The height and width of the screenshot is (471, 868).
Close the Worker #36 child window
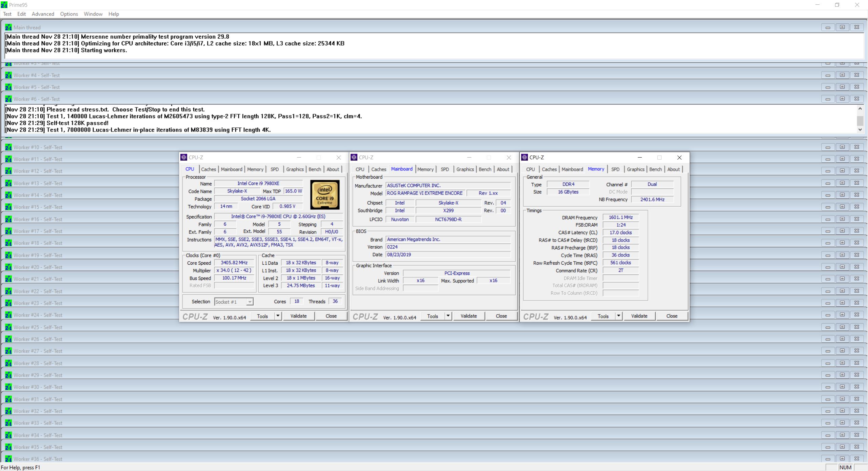click(857, 459)
